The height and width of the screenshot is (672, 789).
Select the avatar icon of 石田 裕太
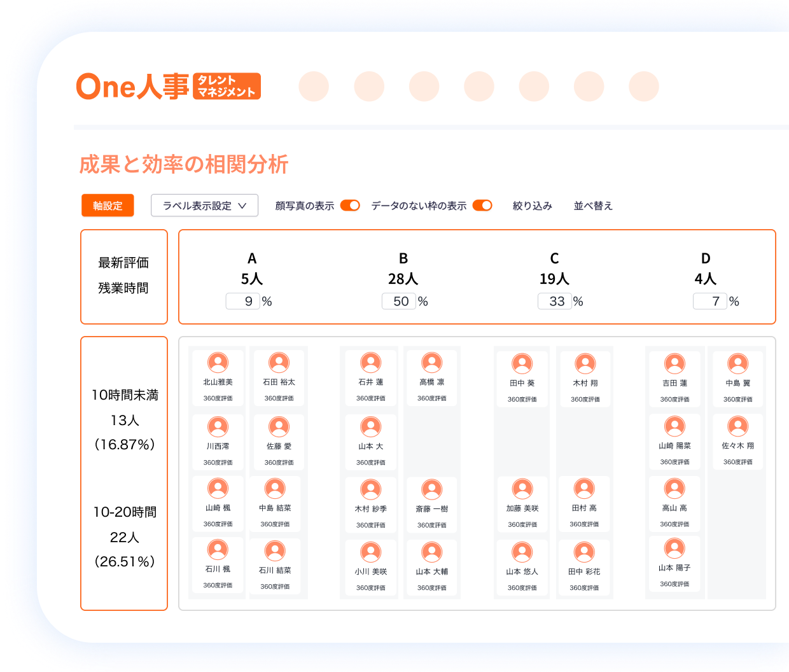pyautogui.click(x=279, y=363)
